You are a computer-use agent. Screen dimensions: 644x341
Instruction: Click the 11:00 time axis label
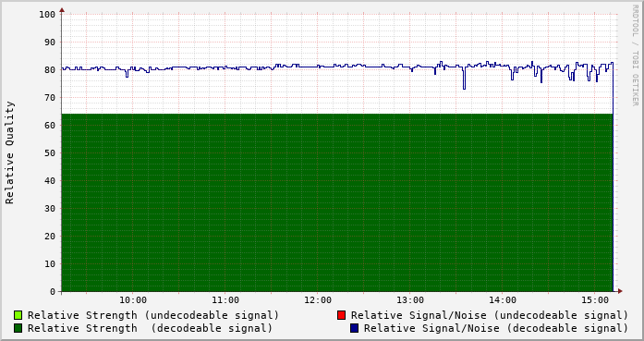click(225, 300)
